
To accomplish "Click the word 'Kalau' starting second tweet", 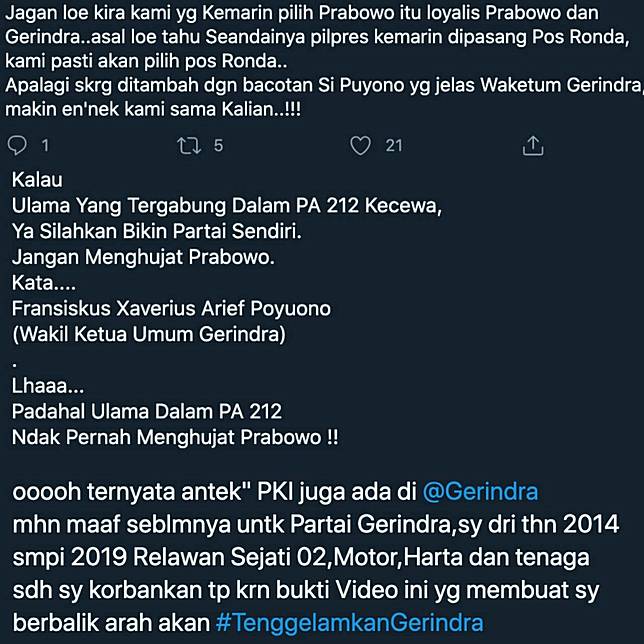I will tap(37, 180).
